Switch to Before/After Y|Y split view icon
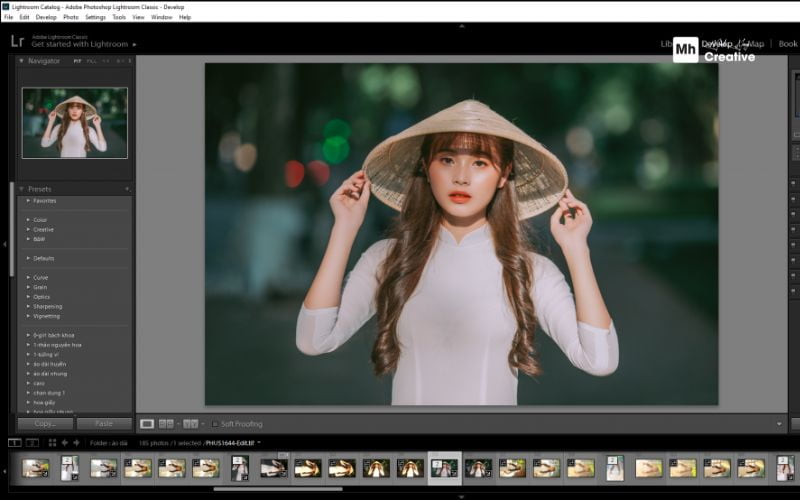Viewport: 800px width, 500px height. pyautogui.click(x=190, y=424)
